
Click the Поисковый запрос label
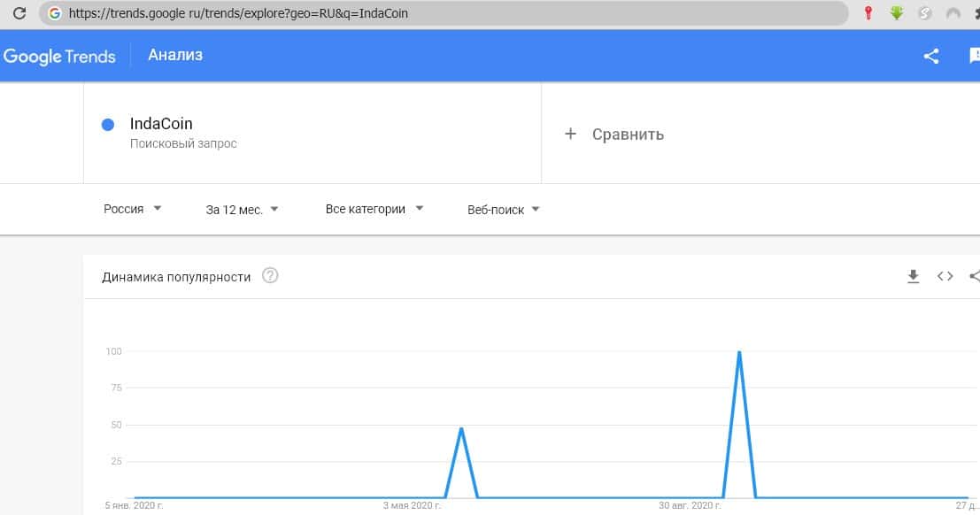183,143
